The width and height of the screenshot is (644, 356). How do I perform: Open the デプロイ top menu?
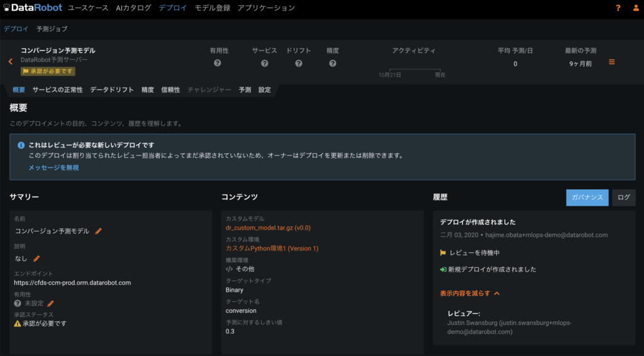[x=173, y=8]
